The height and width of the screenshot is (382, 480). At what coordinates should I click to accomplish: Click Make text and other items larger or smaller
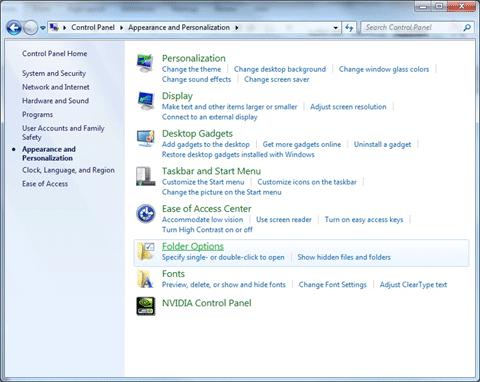229,107
